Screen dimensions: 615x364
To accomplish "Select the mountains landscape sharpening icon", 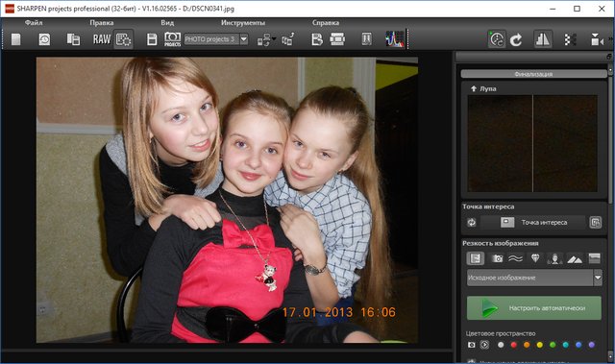I will [x=575, y=258].
